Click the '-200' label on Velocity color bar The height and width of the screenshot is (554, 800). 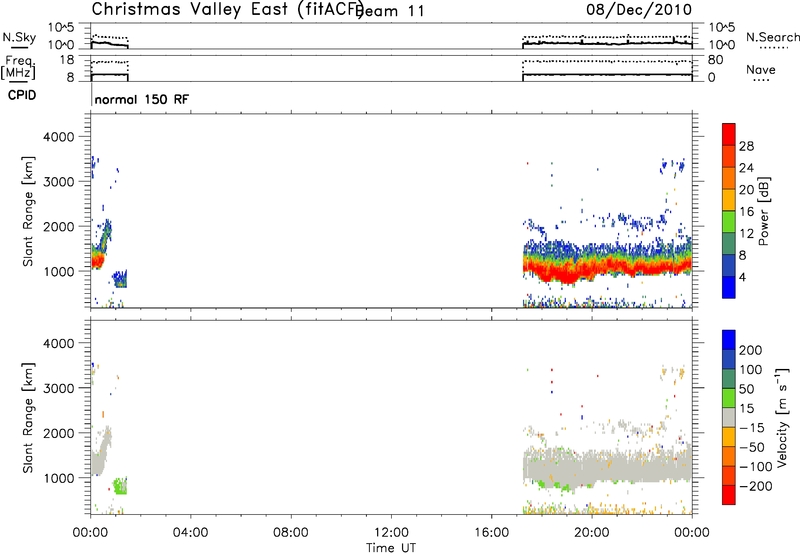756,486
